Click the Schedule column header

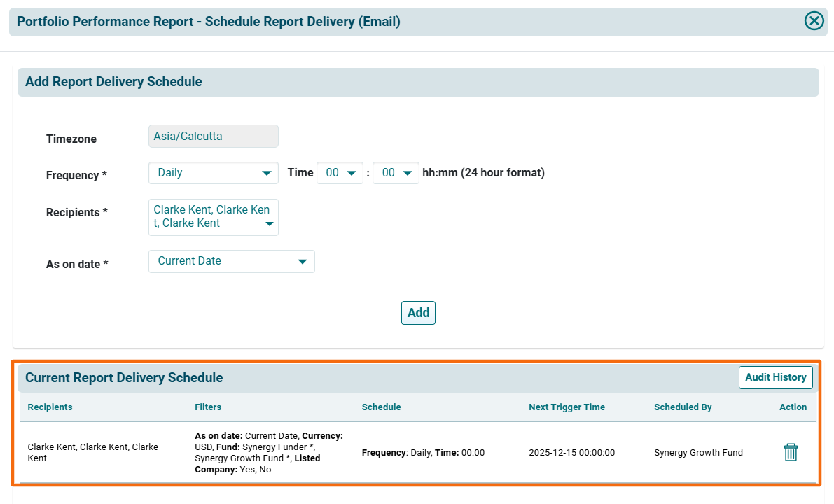point(381,407)
